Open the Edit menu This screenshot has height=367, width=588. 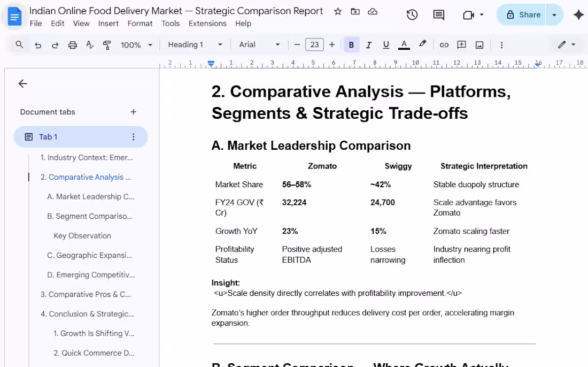(x=57, y=23)
